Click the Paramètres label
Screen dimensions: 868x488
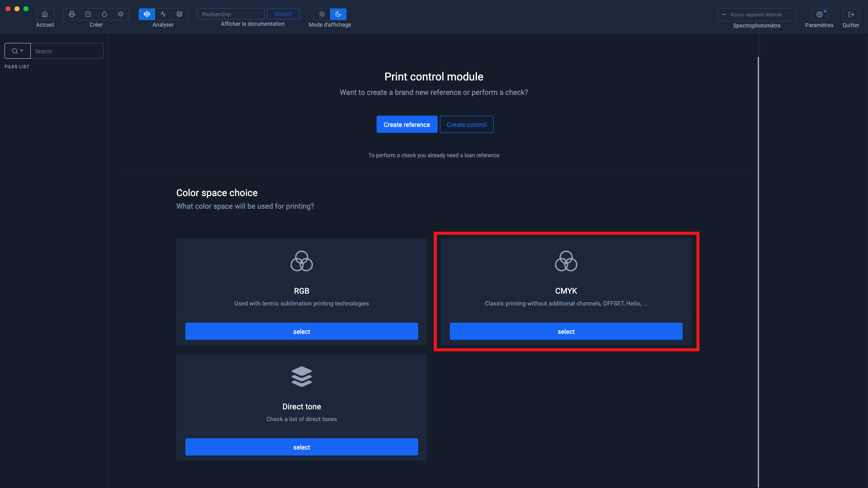819,25
